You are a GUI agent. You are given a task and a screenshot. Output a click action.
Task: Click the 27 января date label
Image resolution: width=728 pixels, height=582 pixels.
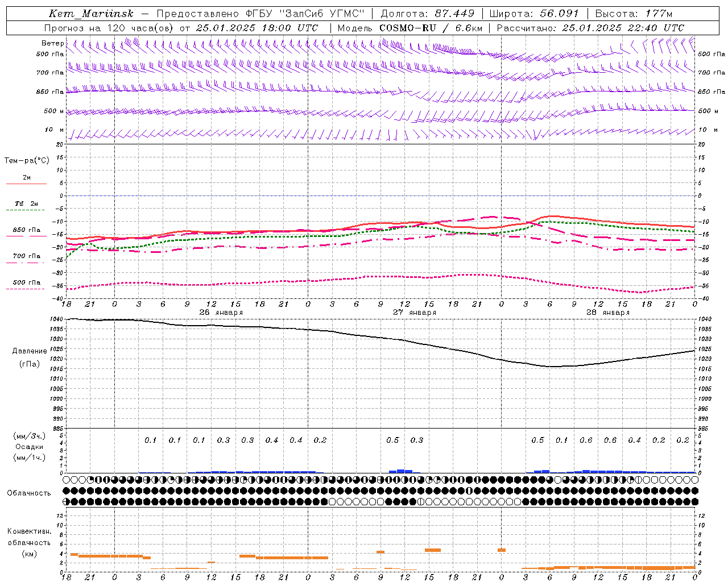point(415,313)
